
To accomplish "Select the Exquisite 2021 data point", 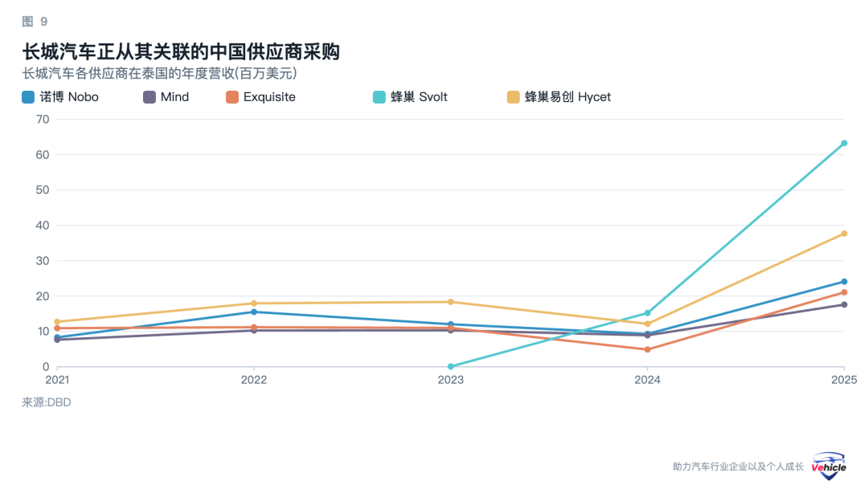I will tap(57, 328).
